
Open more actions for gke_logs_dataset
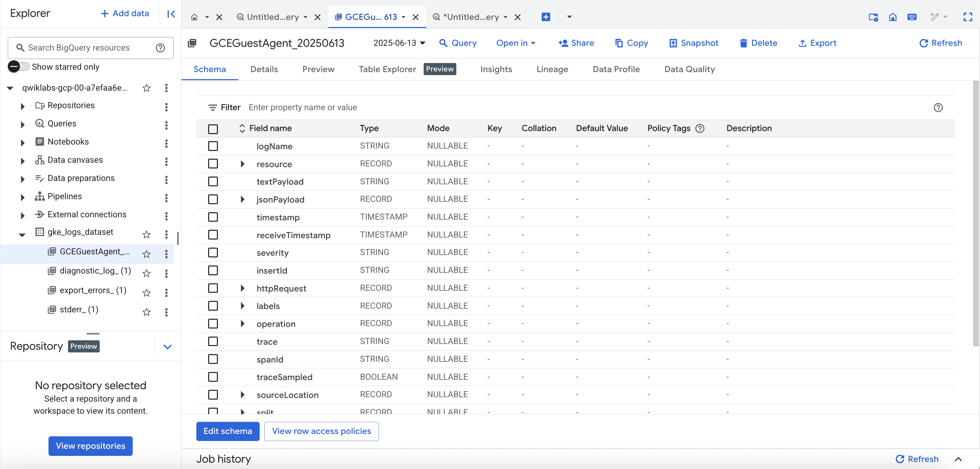pyautogui.click(x=166, y=234)
